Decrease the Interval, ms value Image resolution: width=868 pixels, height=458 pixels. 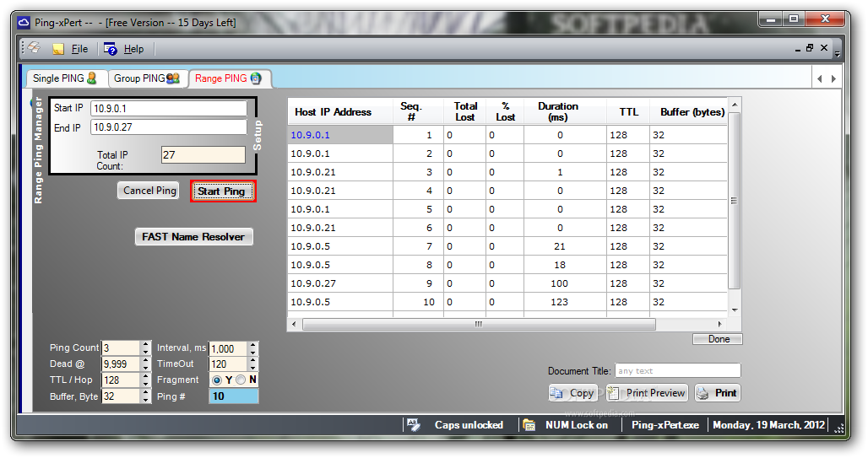(253, 353)
